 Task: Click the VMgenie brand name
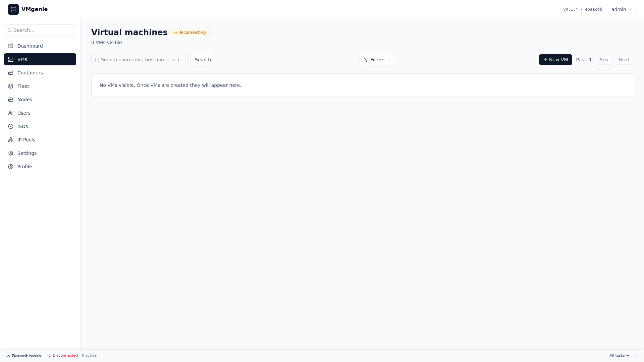(35, 9)
